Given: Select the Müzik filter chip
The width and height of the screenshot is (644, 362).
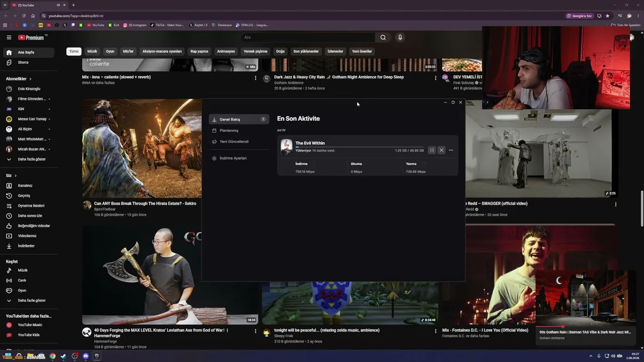Looking at the screenshot, I should pos(92,51).
